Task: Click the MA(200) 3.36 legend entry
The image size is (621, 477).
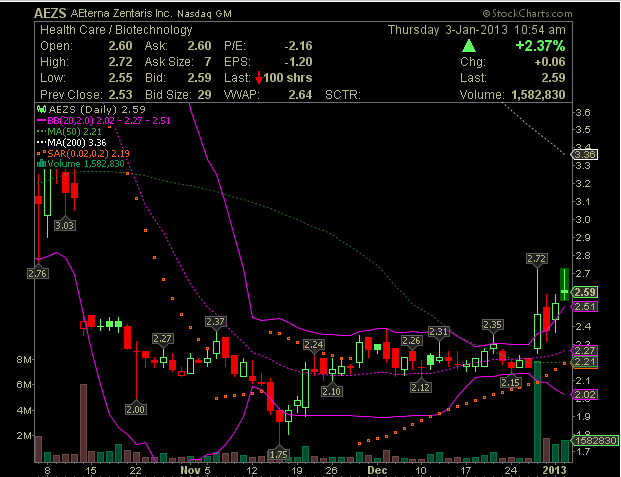Action: coord(72,142)
